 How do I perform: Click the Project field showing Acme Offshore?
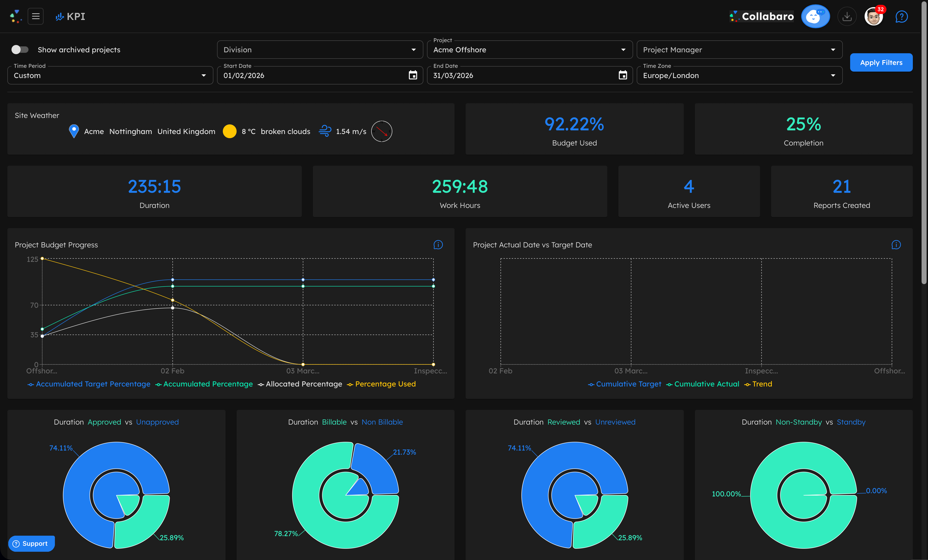click(529, 49)
